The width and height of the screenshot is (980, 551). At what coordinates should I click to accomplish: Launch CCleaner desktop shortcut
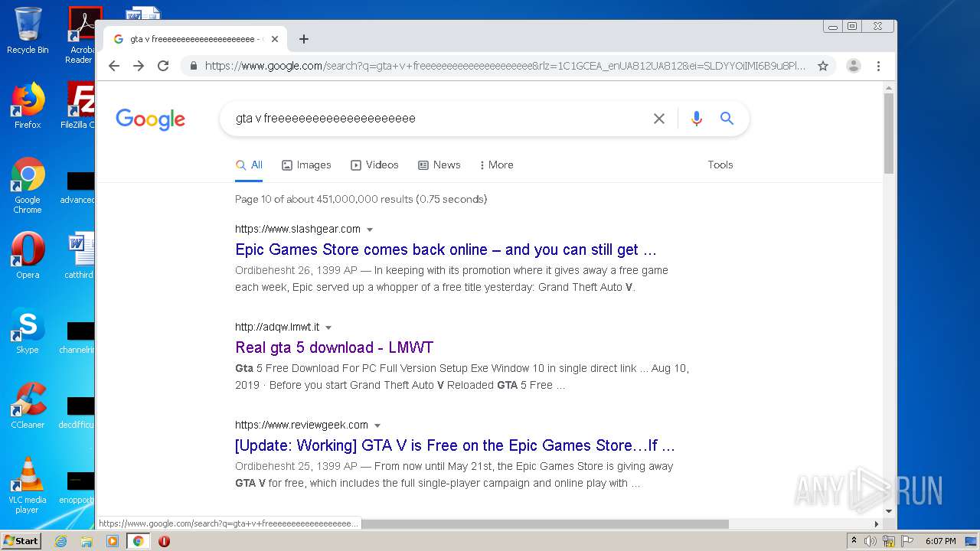(x=28, y=406)
